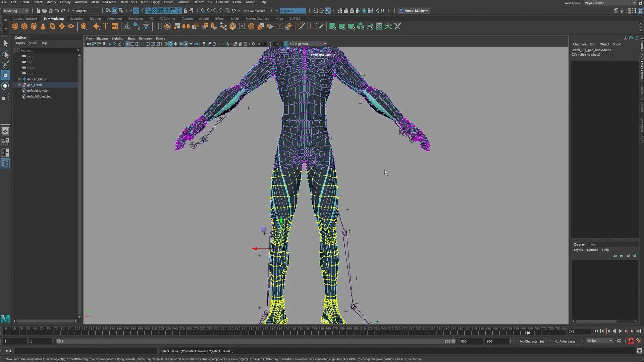Activate the Rotate tool in toolbox
Viewport: 644px width, 362px height.
[x=5, y=86]
